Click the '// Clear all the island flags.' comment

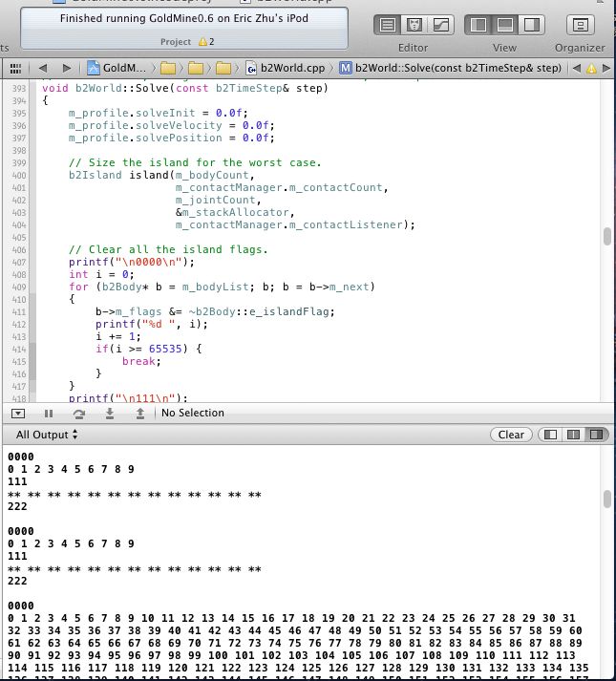(168, 249)
